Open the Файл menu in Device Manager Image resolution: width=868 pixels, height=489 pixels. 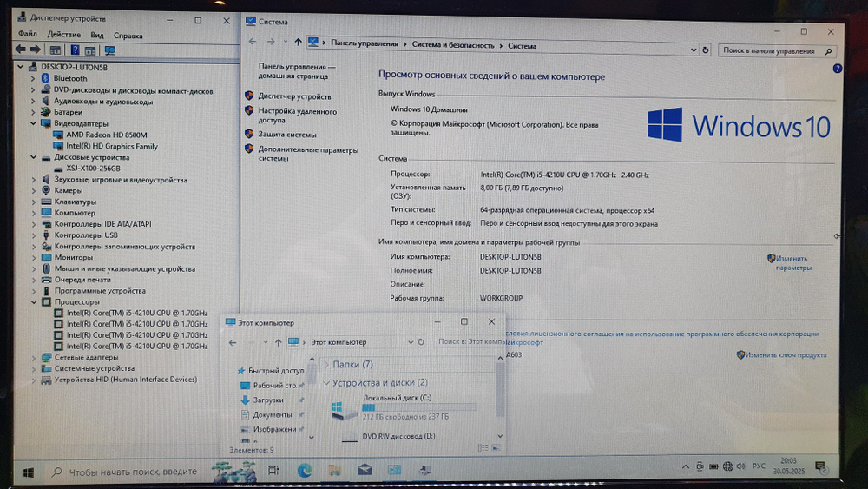point(28,34)
